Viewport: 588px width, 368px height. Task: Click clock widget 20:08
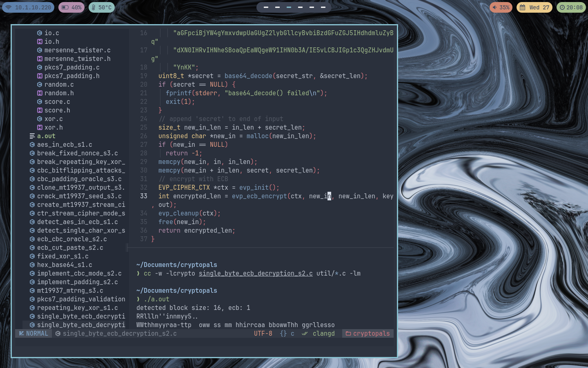[571, 7]
